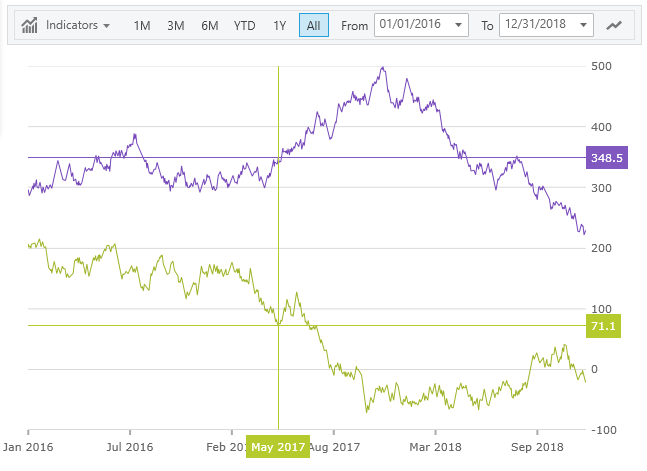Select the 1M time range
Viewport: 647px width, 471px height.
click(x=143, y=25)
